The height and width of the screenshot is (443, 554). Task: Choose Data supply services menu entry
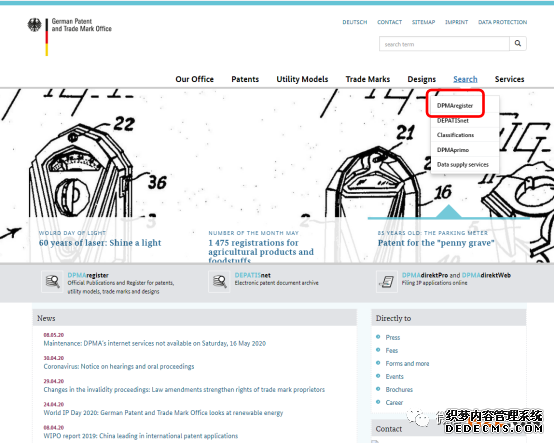click(x=463, y=165)
